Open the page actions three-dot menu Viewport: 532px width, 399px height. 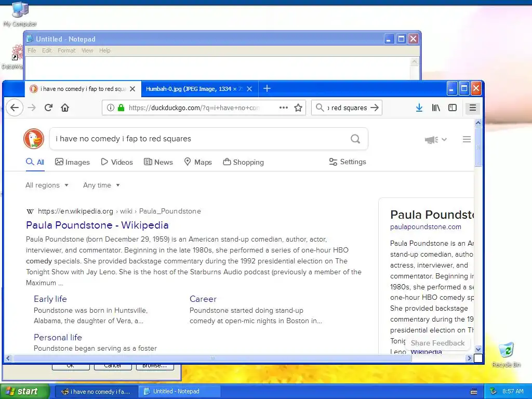pyautogui.click(x=283, y=108)
